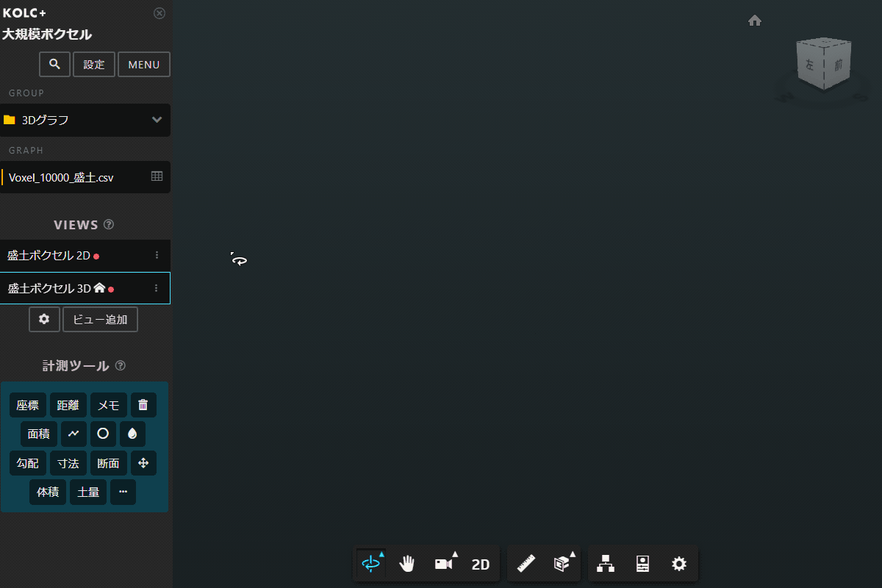
Task: Switch to the 盛土ボクセル 2D view
Action: (x=49, y=255)
